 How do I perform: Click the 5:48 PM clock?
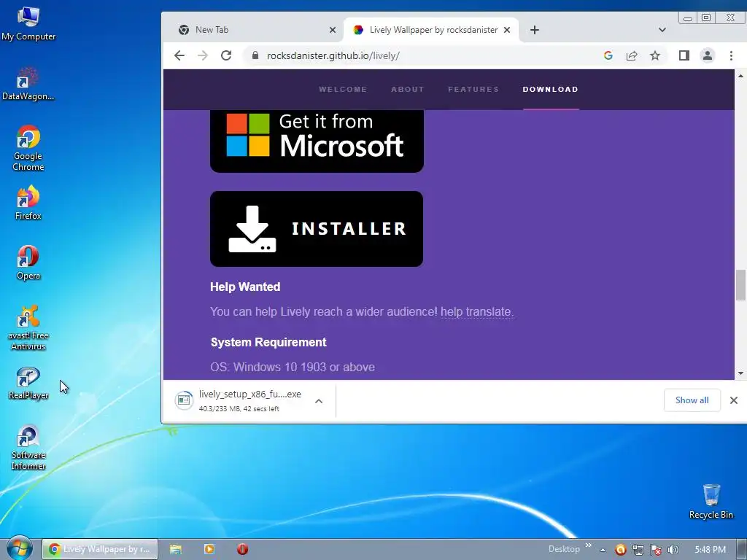pyautogui.click(x=710, y=550)
